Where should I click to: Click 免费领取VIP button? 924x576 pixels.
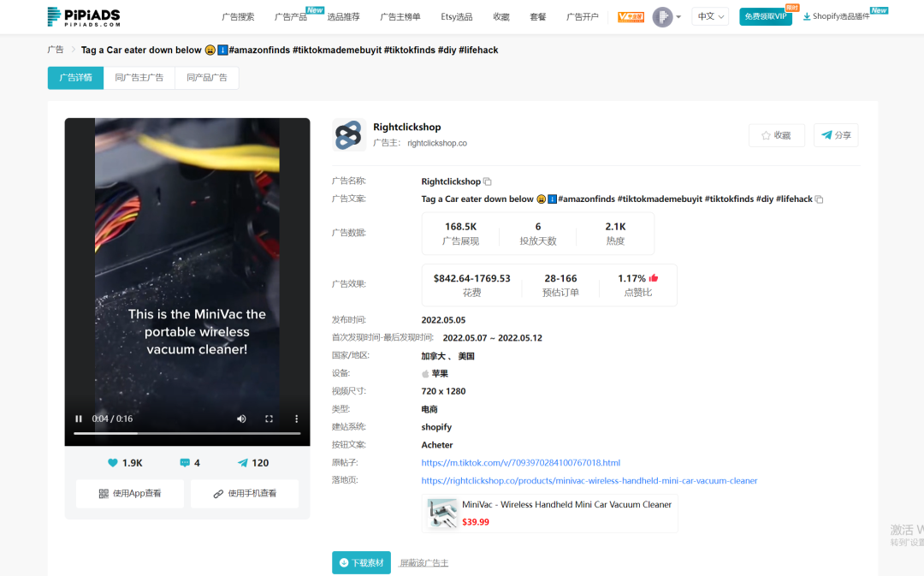tap(766, 16)
